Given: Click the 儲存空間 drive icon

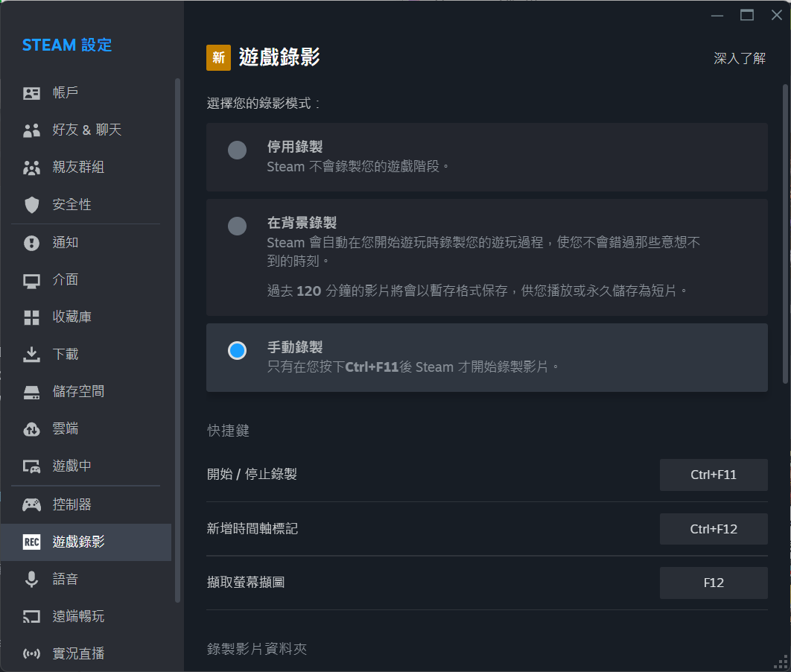Looking at the screenshot, I should pyautogui.click(x=31, y=392).
